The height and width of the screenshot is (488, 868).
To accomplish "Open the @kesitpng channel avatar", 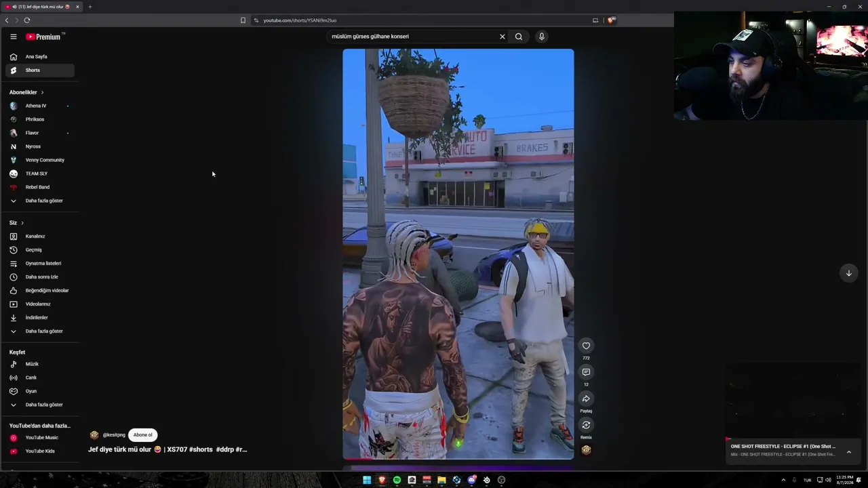I will tap(94, 435).
